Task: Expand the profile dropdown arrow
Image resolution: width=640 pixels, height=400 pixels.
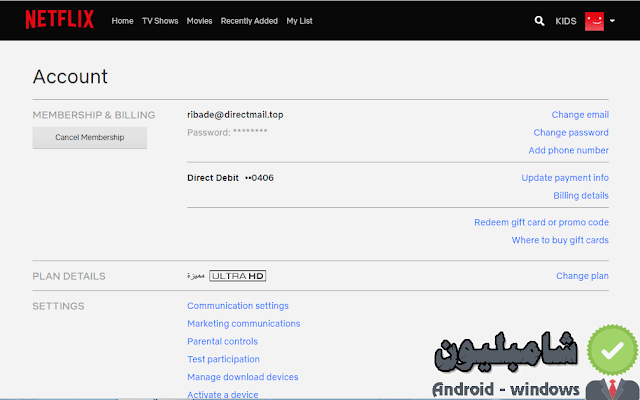Action: (612, 21)
